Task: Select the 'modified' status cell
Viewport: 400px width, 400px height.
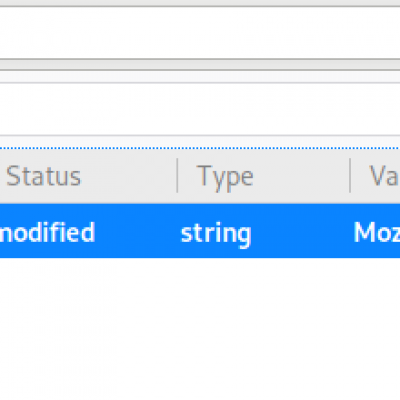Action: pos(47,232)
